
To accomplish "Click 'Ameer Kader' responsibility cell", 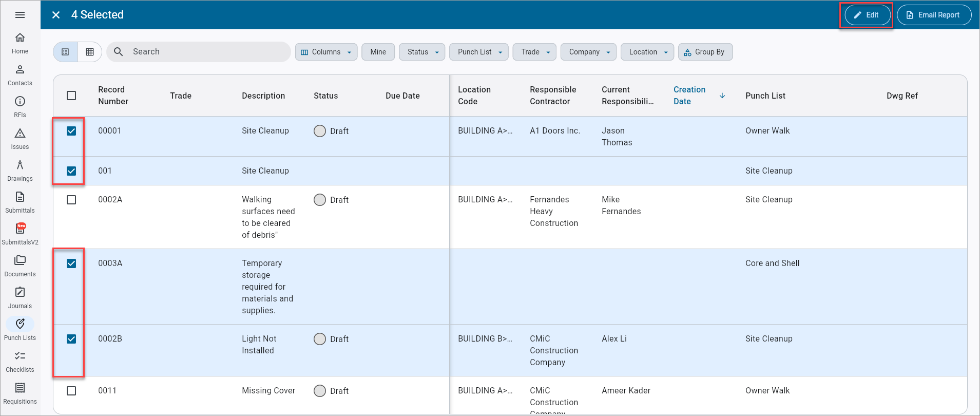I will [x=626, y=390].
